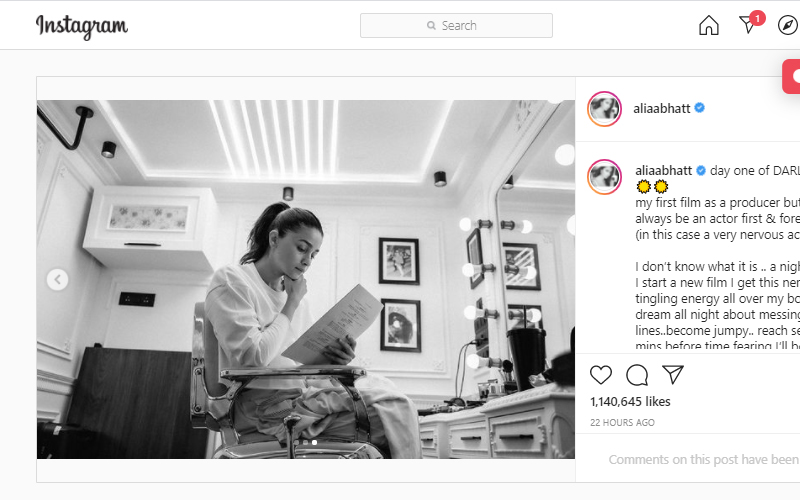Open the Explore compass icon
The width and height of the screenshot is (800, 500).
(788, 25)
